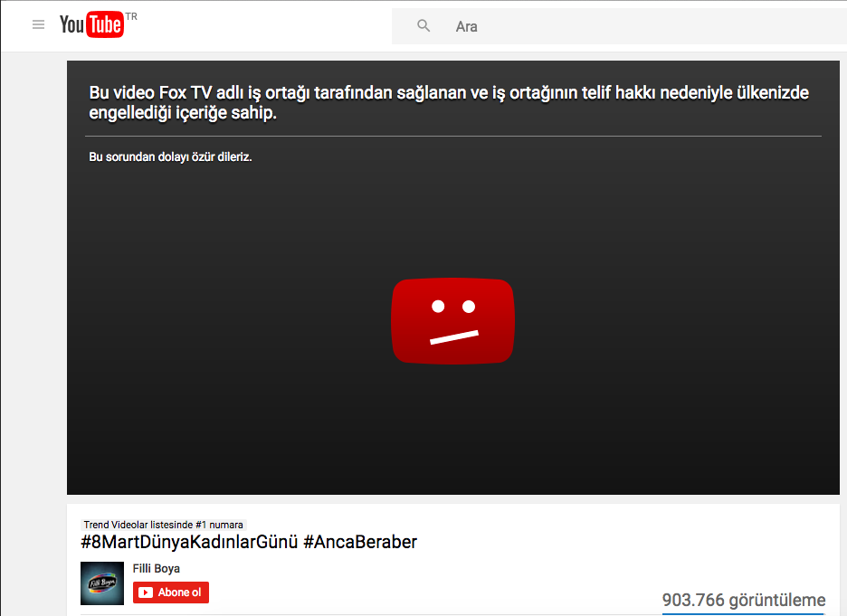
Task: Go to the YouTube home logo
Action: point(91,24)
